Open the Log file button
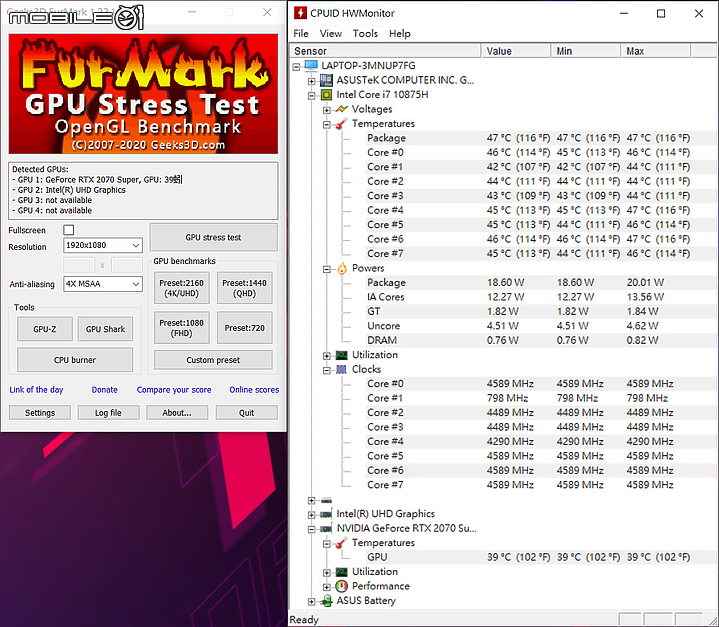719x627 pixels. [108, 412]
